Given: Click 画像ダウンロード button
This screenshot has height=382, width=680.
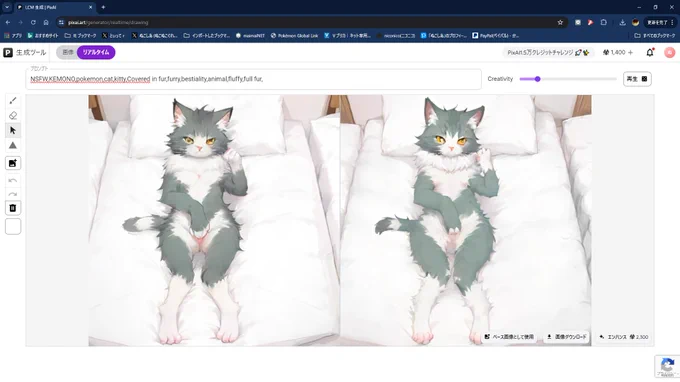Looking at the screenshot, I should pos(566,337).
